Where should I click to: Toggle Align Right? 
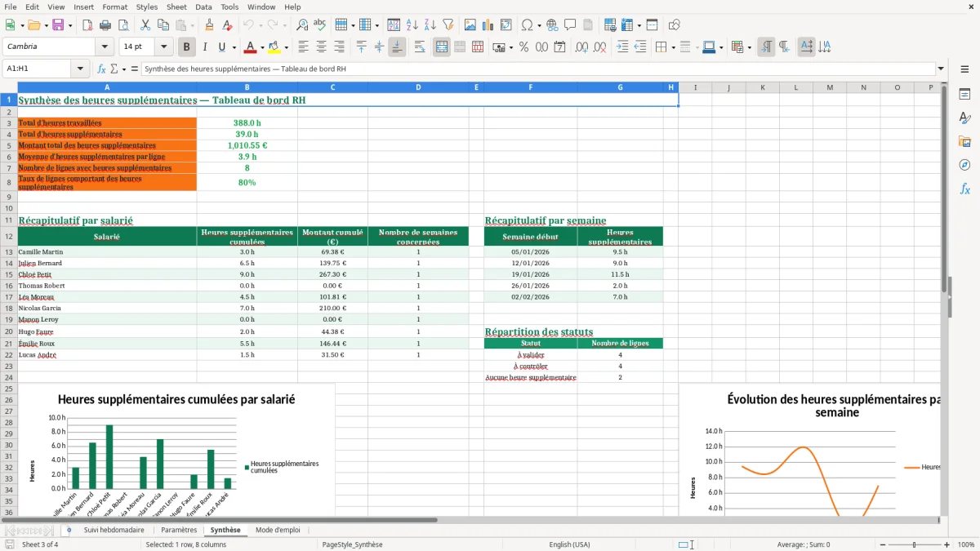click(x=340, y=47)
